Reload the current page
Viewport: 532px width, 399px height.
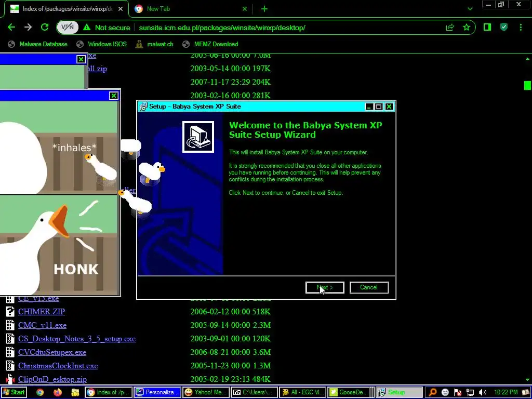(45, 28)
